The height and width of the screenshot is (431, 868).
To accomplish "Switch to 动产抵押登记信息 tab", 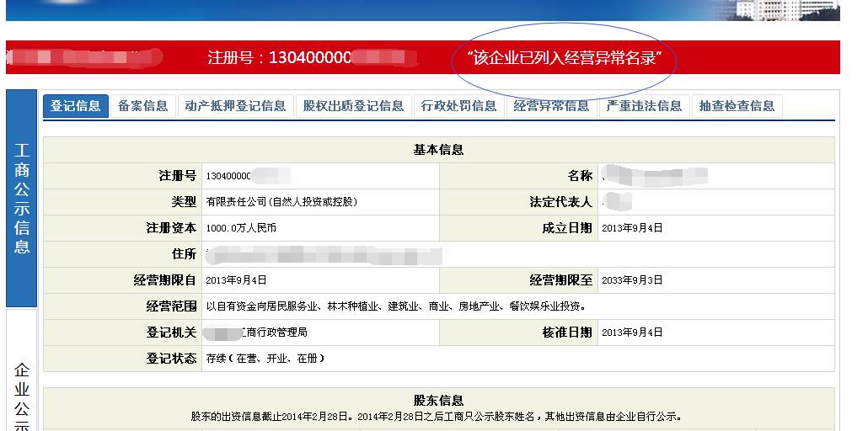I will coord(235,106).
